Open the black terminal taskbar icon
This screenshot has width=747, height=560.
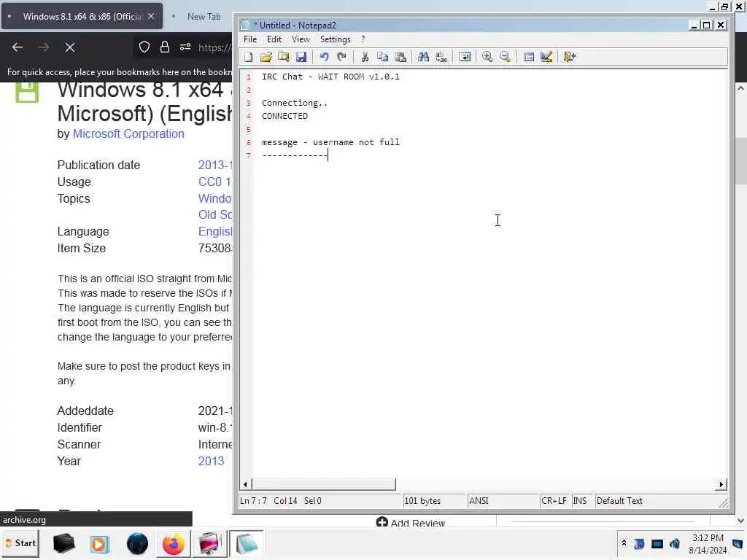click(x=63, y=544)
